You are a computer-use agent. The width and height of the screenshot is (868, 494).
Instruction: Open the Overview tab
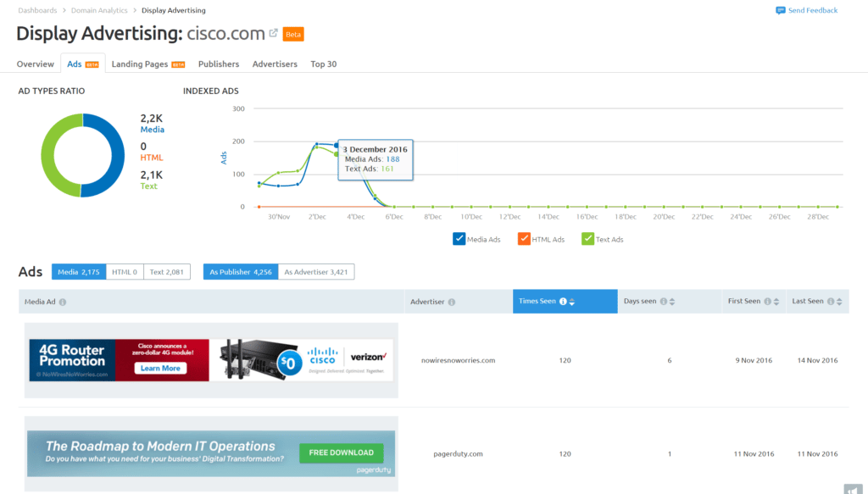36,64
